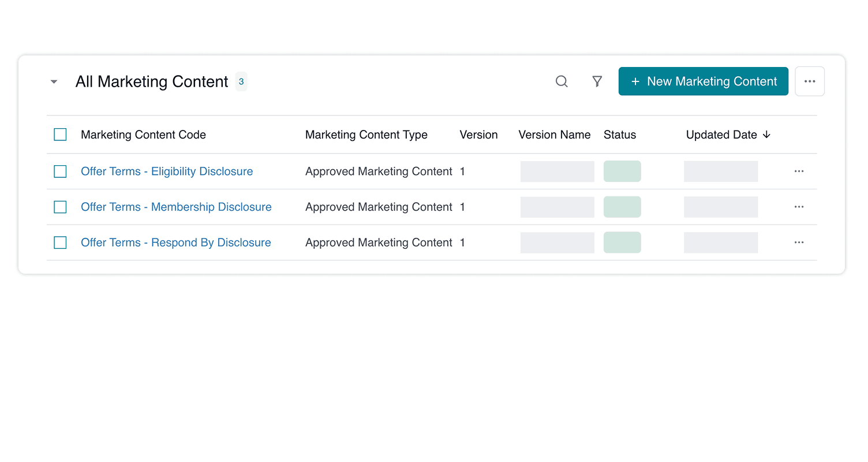Click the Marketing Content Type column header
Screen dimensions: 868x462
(366, 135)
